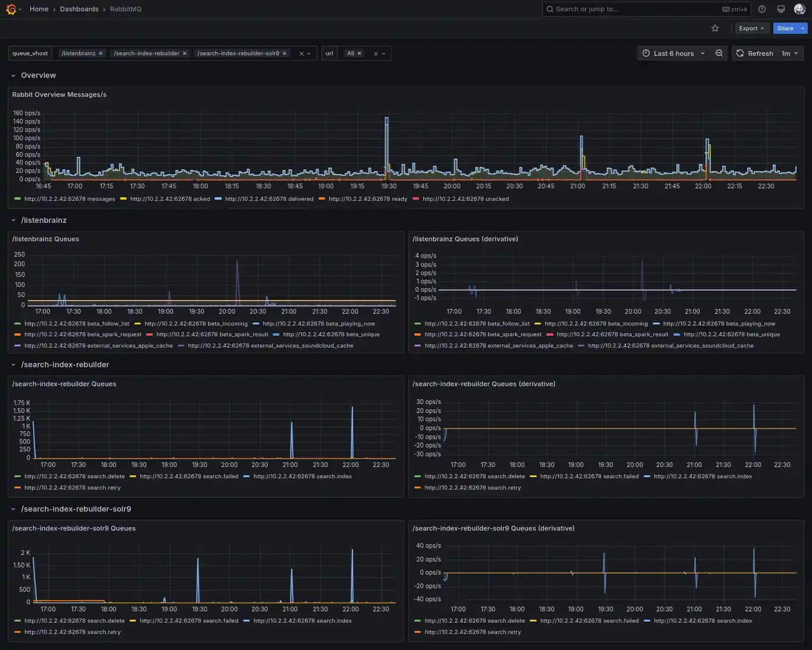Viewport: 812px width, 650px height.
Task: Click the blue Share button
Action: point(785,29)
